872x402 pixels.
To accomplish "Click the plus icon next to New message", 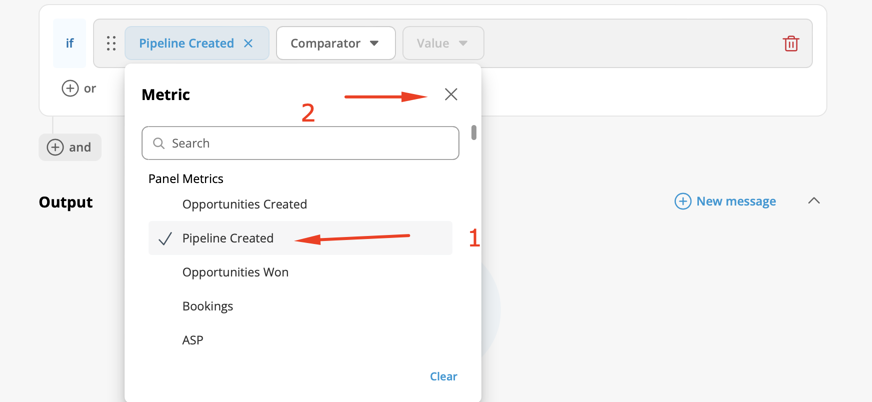I will tap(683, 201).
